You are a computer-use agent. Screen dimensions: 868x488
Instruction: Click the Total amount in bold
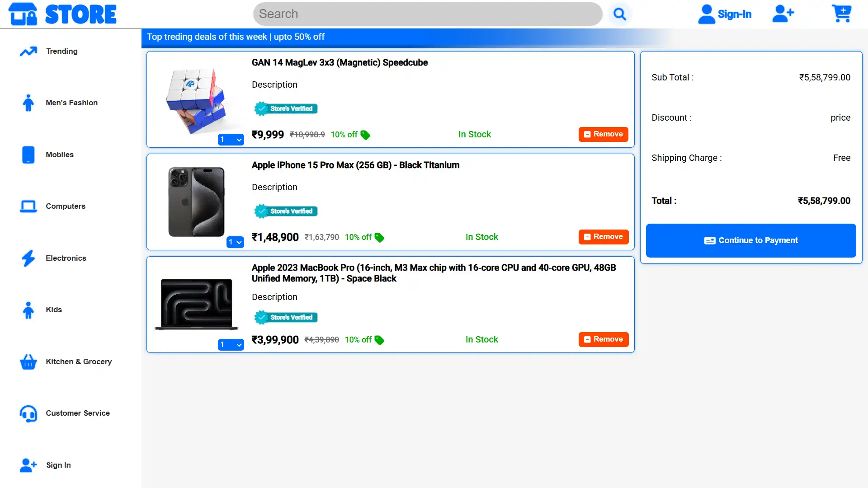(x=824, y=201)
